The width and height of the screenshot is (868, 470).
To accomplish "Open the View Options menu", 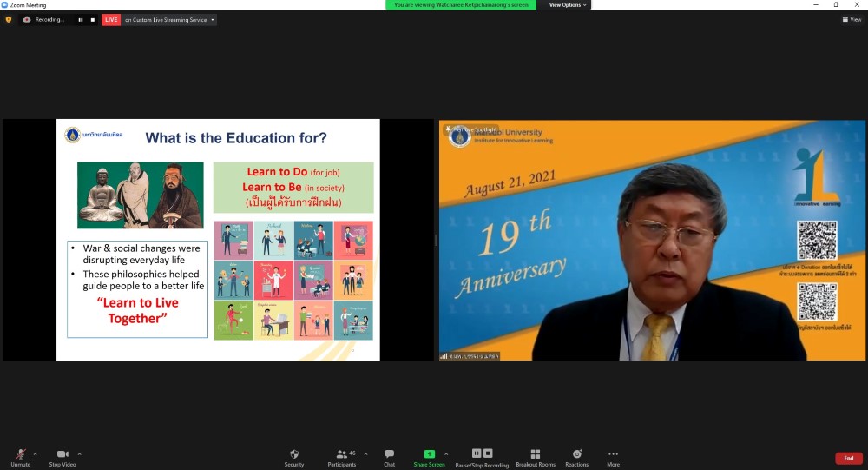I will [569, 4].
